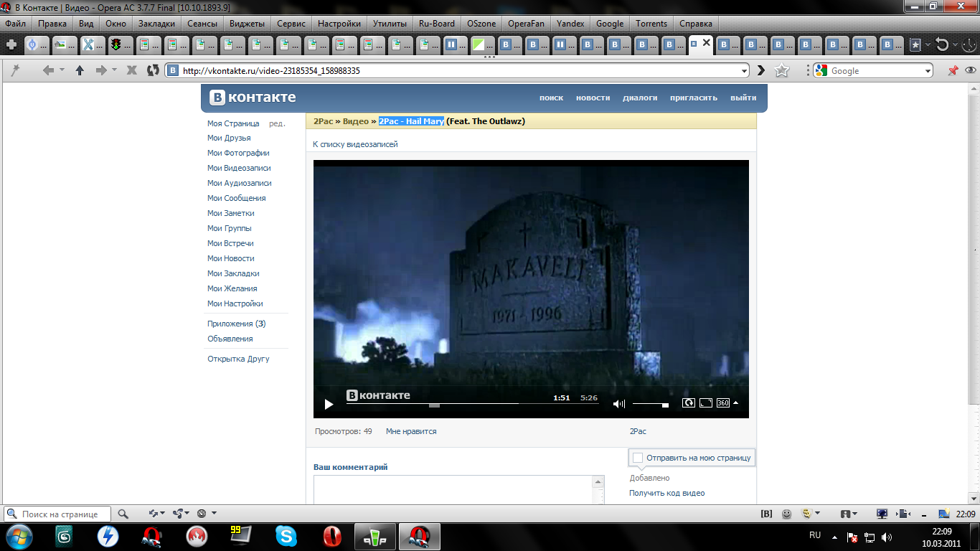Click the red pin toolbar icon
The height and width of the screenshot is (551, 980).
(953, 70)
